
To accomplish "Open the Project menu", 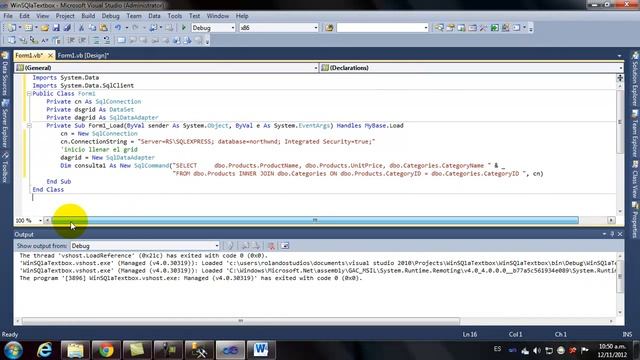I will pyautogui.click(x=65, y=16).
